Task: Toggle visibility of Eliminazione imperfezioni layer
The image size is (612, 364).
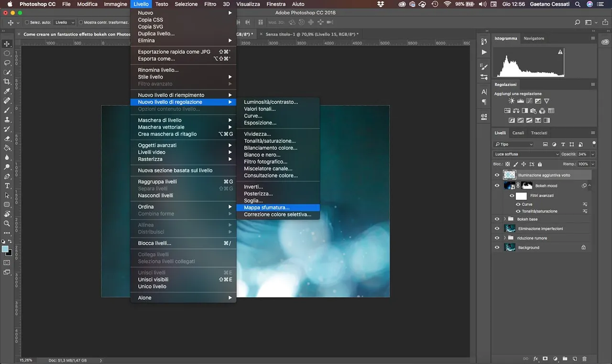Action: coord(497,228)
